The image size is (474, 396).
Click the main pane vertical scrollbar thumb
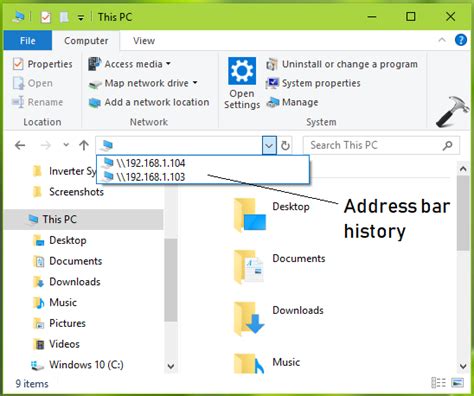click(x=463, y=213)
